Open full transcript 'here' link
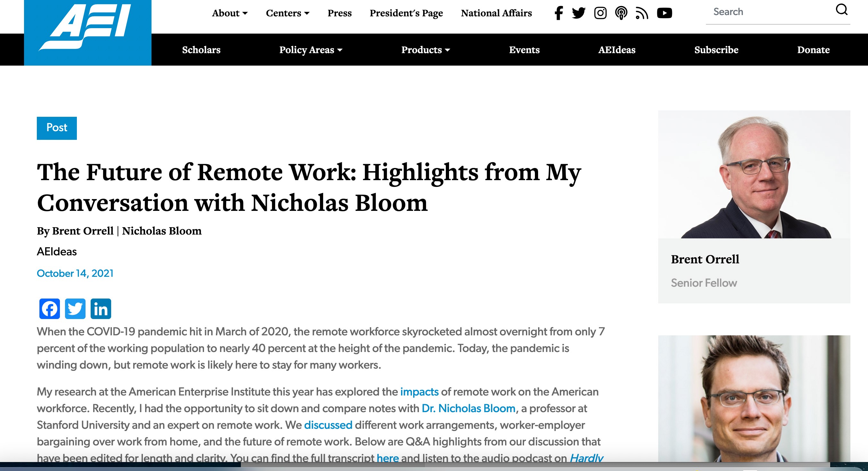 [388, 458]
